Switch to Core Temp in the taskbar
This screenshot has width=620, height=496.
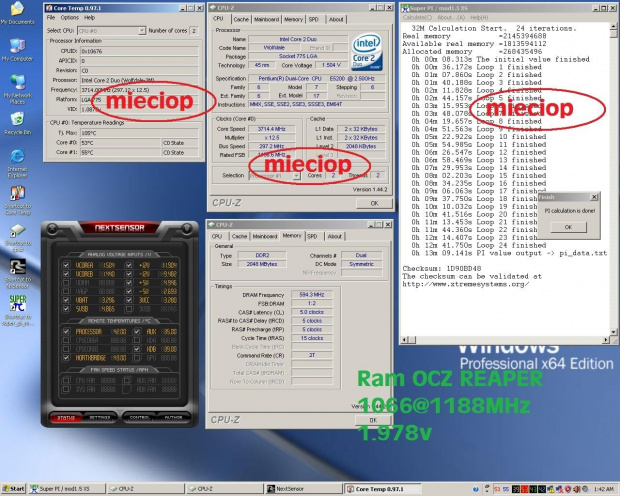[x=382, y=489]
